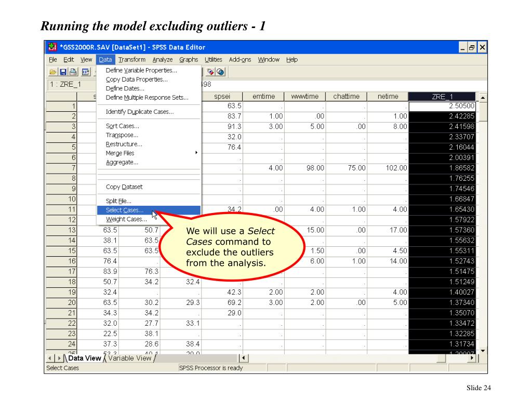Click the chattime column header

click(x=346, y=96)
